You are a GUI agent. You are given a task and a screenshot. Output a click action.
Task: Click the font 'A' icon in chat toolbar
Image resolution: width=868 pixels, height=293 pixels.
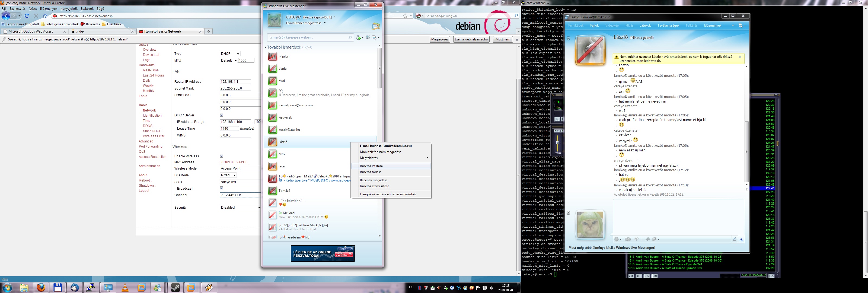[x=741, y=239]
